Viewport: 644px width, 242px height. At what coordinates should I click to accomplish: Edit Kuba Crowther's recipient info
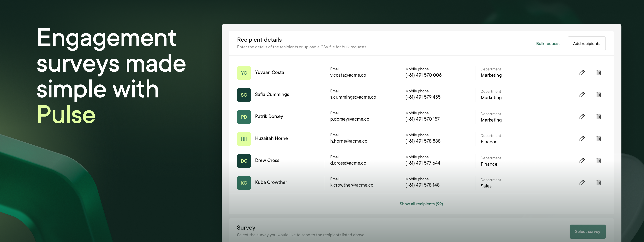[x=582, y=182]
